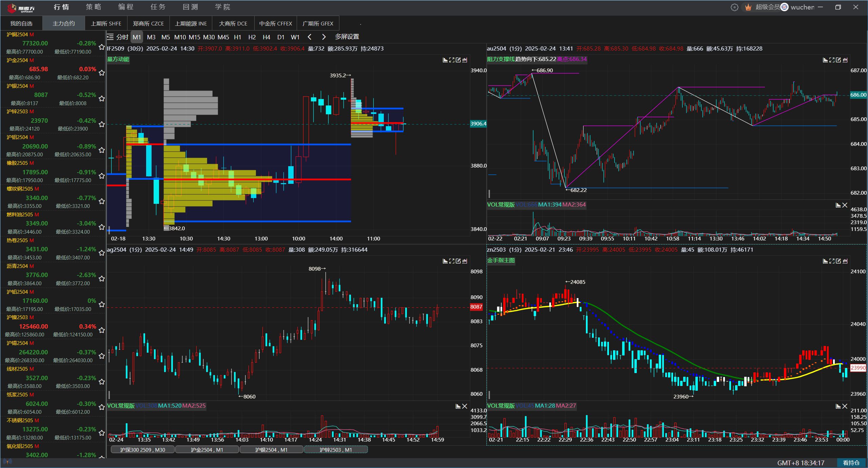Viewport: 868px width, 468px height.
Task: Open settings gear icon in title bar
Action: pyautogui.click(x=734, y=7)
